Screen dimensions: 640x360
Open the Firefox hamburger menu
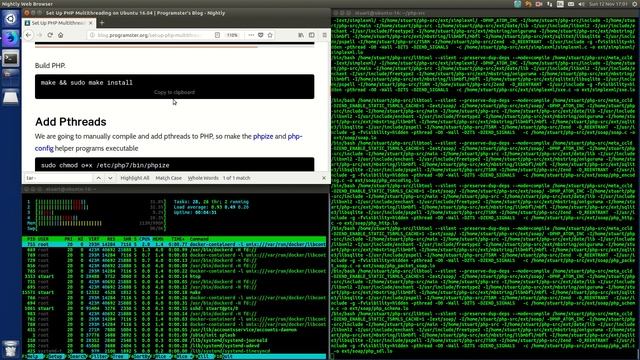(324, 35)
